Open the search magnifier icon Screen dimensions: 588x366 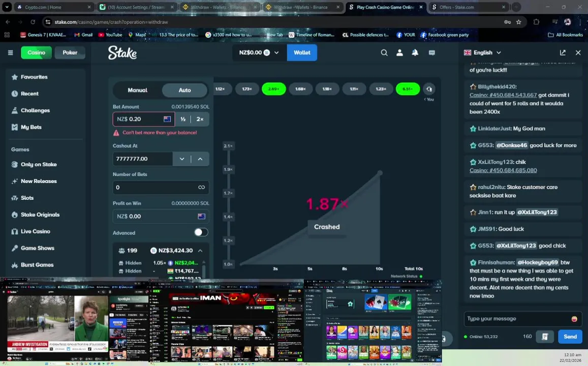coord(384,52)
